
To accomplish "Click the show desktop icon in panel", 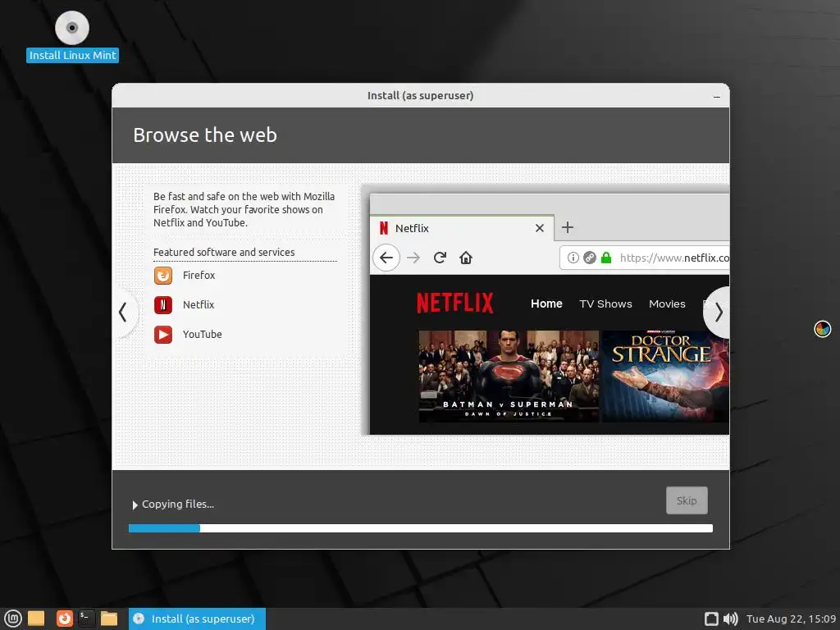I will (x=36, y=619).
